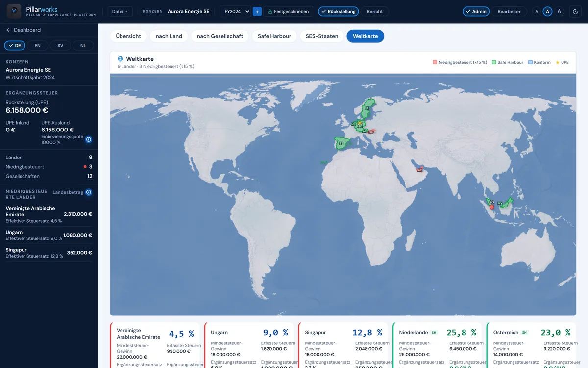Select Bearbeiter role
The height and width of the screenshot is (368, 588).
[x=509, y=11]
